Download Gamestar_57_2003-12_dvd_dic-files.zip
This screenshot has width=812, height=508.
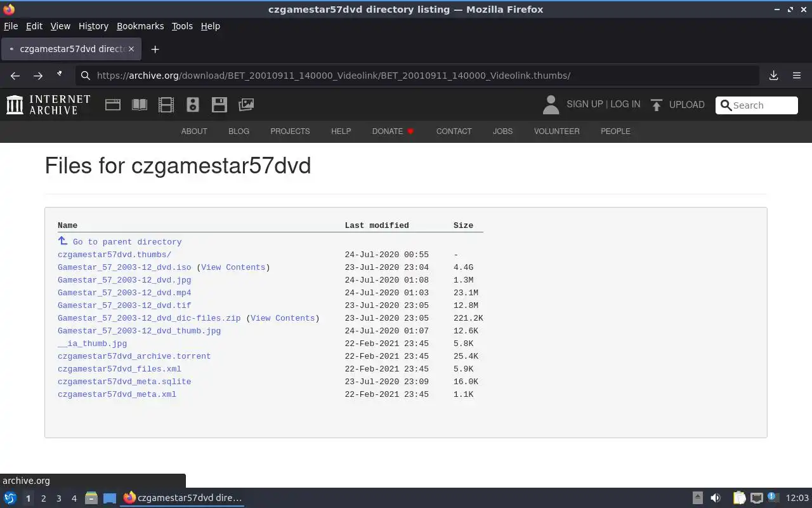coord(149,318)
